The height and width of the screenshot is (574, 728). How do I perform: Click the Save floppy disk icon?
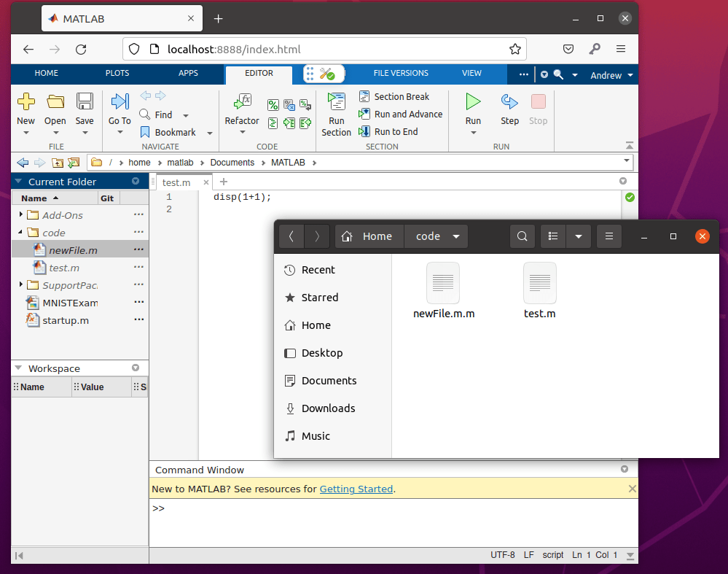click(85, 101)
